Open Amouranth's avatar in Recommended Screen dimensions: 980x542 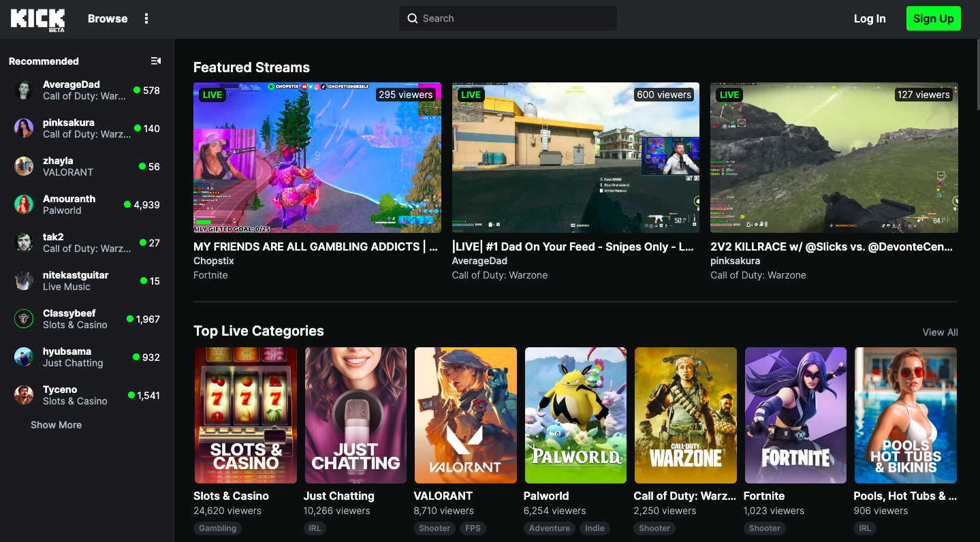click(x=24, y=204)
